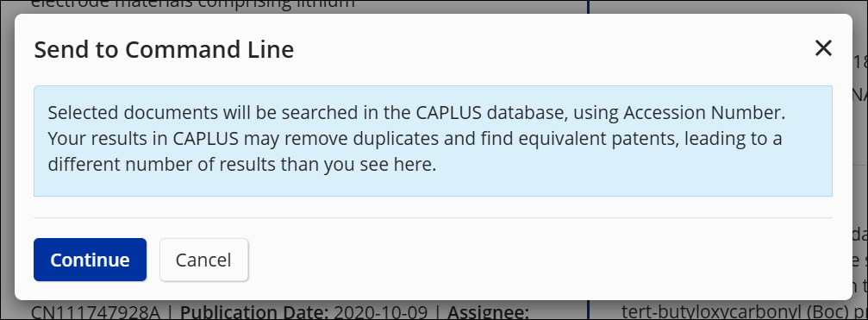The height and width of the screenshot is (320, 868).
Task: Click the Assignee label in the background
Action: [488, 312]
